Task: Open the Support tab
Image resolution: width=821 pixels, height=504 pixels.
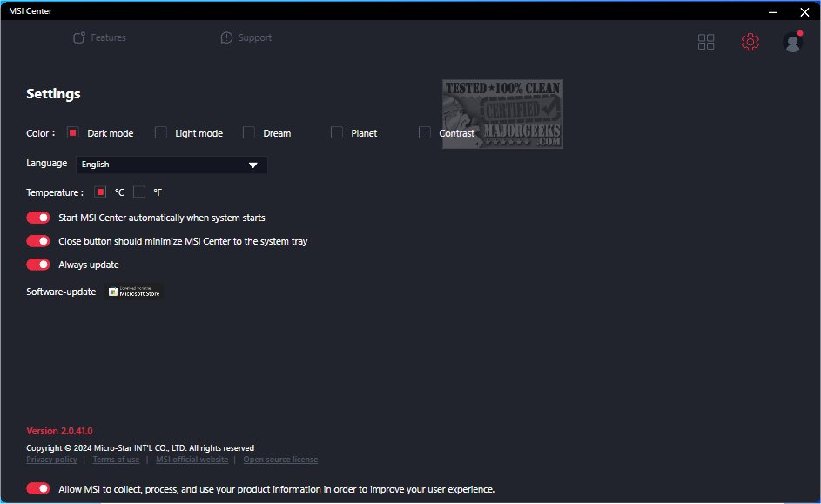Action: coord(246,37)
